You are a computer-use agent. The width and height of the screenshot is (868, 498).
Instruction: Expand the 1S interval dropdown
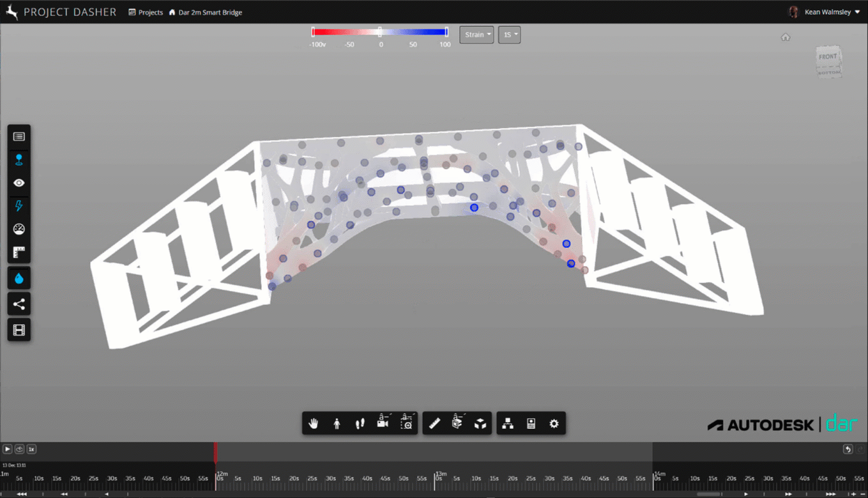click(509, 35)
